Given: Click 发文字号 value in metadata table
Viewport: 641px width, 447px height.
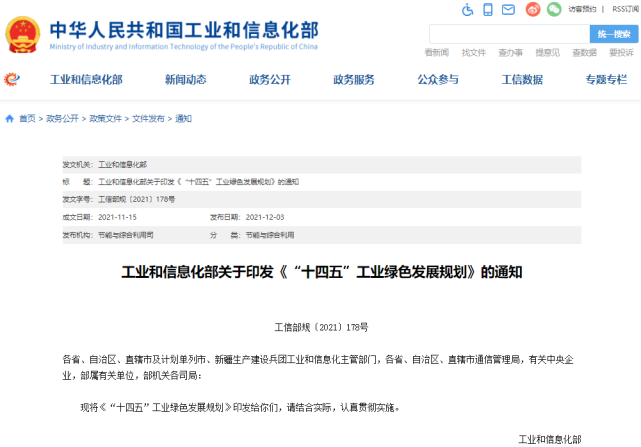Looking at the screenshot, I should 137,199.
